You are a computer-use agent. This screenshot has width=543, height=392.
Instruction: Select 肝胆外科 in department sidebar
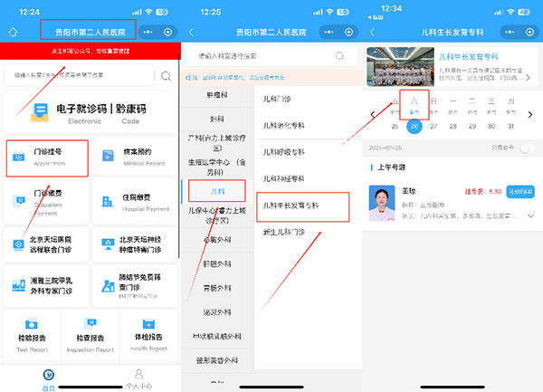(217, 263)
